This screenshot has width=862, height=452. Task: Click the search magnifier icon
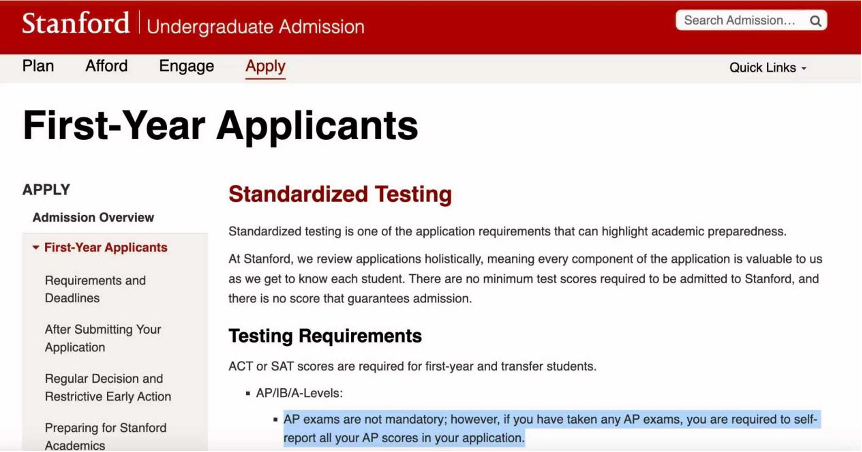tap(816, 20)
